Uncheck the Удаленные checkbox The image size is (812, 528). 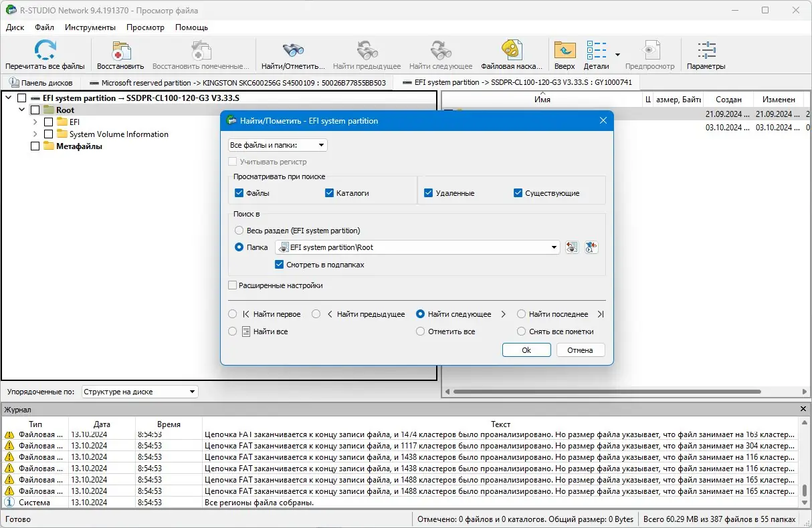[x=429, y=193]
